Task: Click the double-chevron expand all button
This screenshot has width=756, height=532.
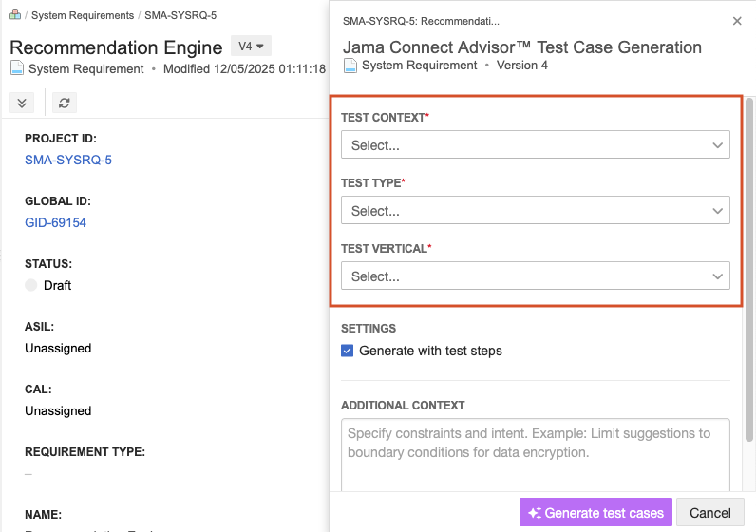Action: (22, 103)
